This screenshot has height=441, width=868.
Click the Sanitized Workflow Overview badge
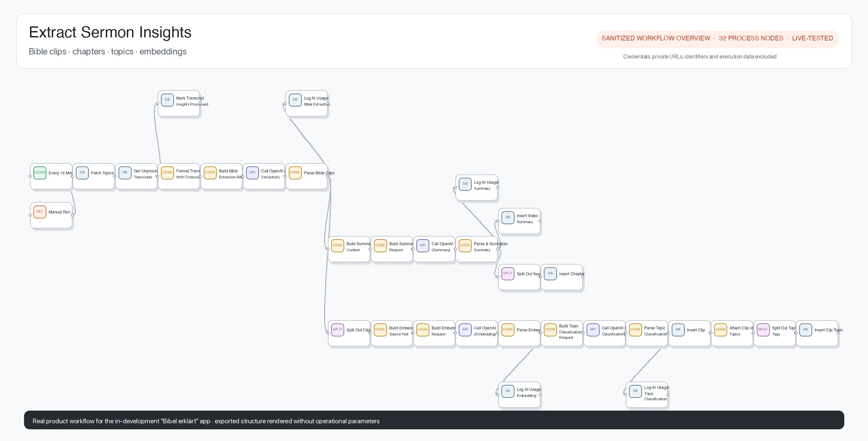point(717,38)
